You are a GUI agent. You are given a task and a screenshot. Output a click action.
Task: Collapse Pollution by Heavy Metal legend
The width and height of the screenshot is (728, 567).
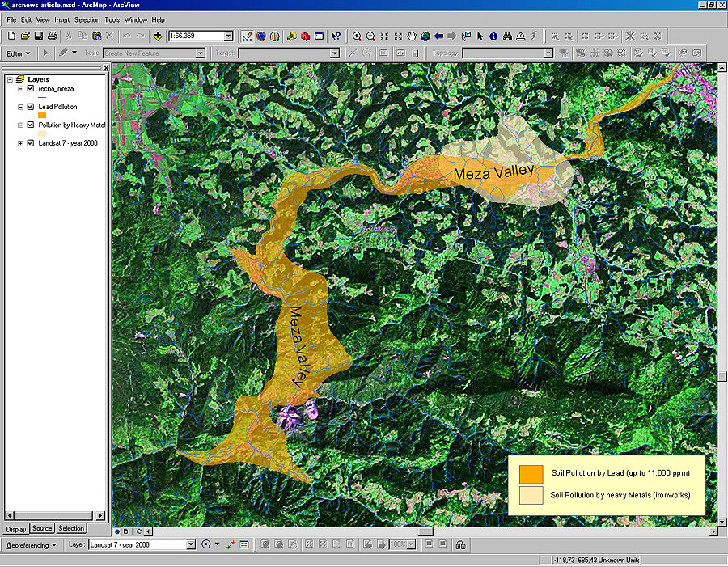[x=20, y=125]
